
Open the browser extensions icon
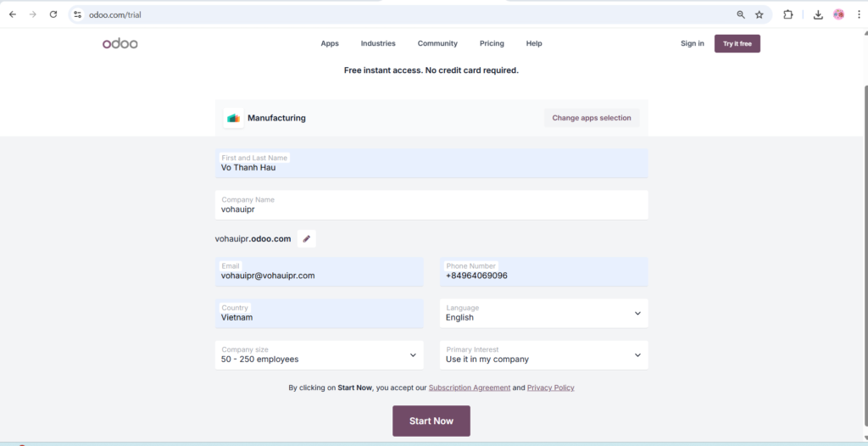point(788,14)
